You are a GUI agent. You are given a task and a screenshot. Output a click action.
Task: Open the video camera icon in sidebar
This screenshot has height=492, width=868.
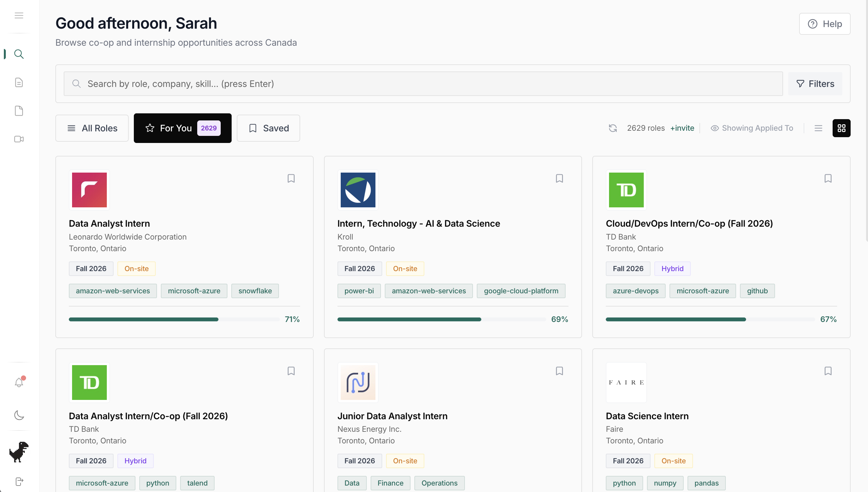pos(19,139)
